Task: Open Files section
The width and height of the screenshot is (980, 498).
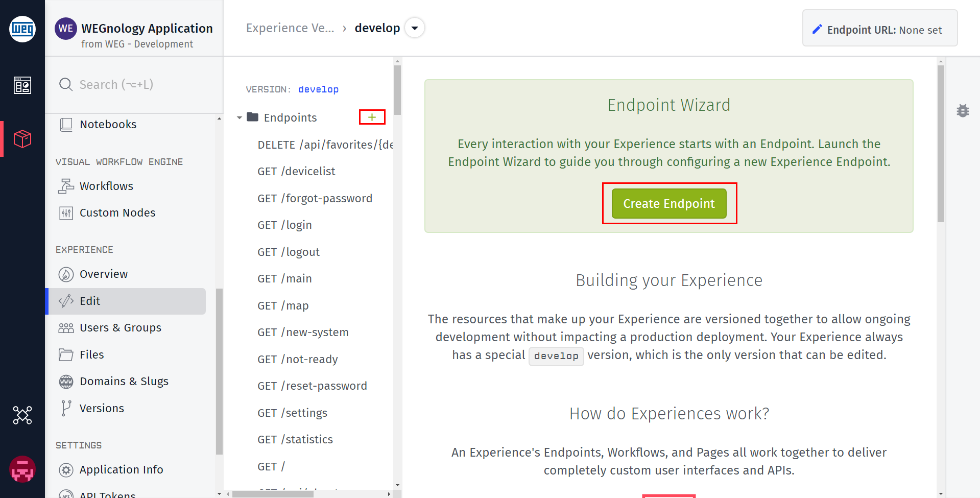Action: click(92, 354)
